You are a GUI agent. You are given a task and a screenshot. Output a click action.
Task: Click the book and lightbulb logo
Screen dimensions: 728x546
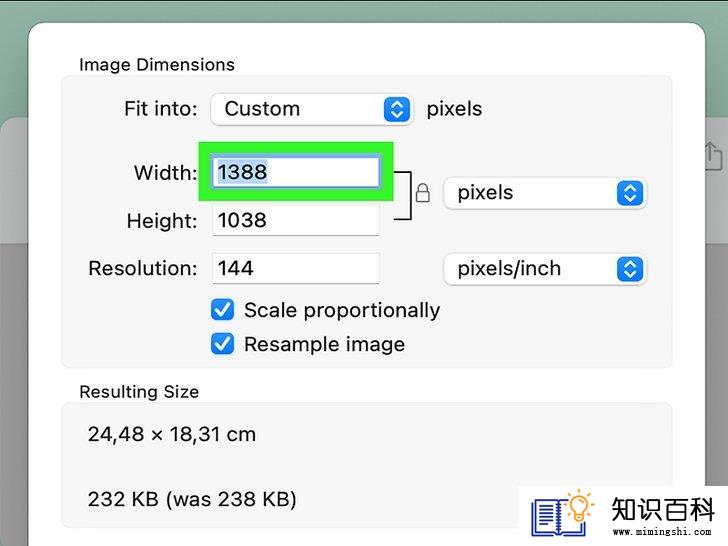[562, 514]
